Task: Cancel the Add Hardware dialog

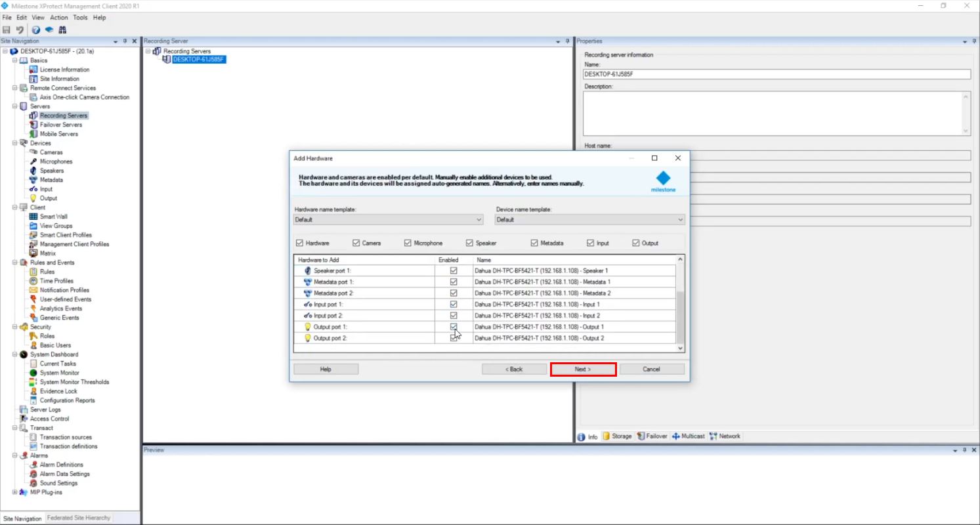Action: pyautogui.click(x=651, y=369)
